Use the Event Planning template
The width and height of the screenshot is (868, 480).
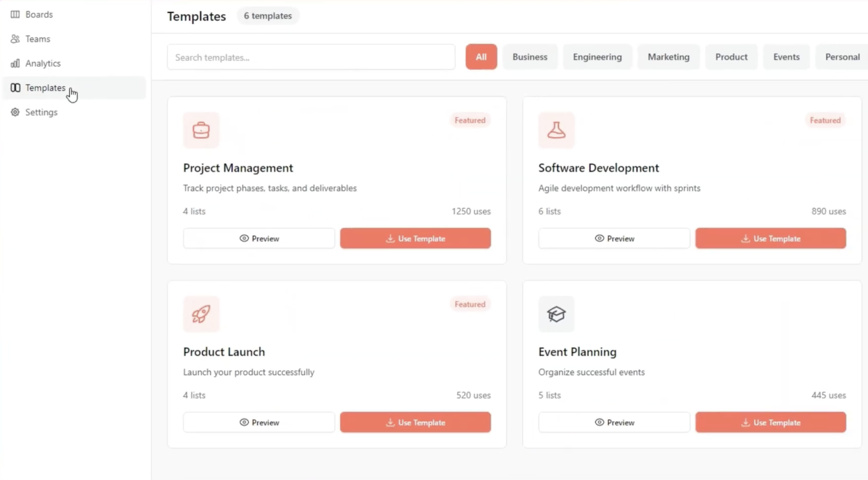click(x=771, y=422)
